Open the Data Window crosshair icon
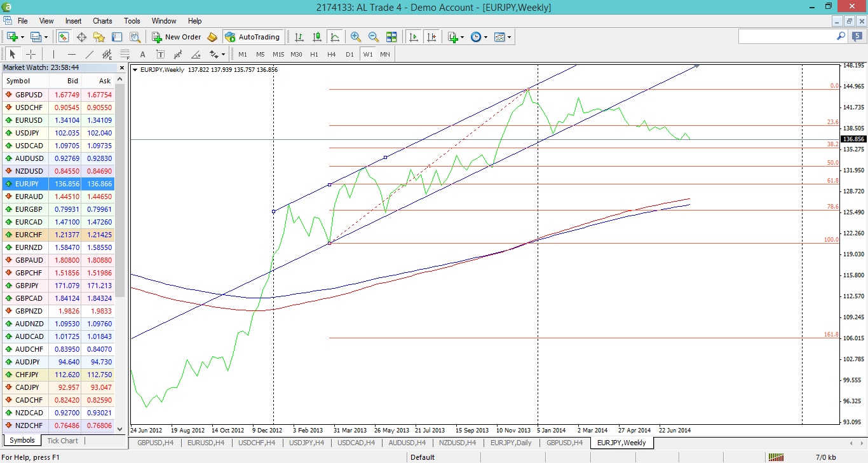 pyautogui.click(x=81, y=37)
